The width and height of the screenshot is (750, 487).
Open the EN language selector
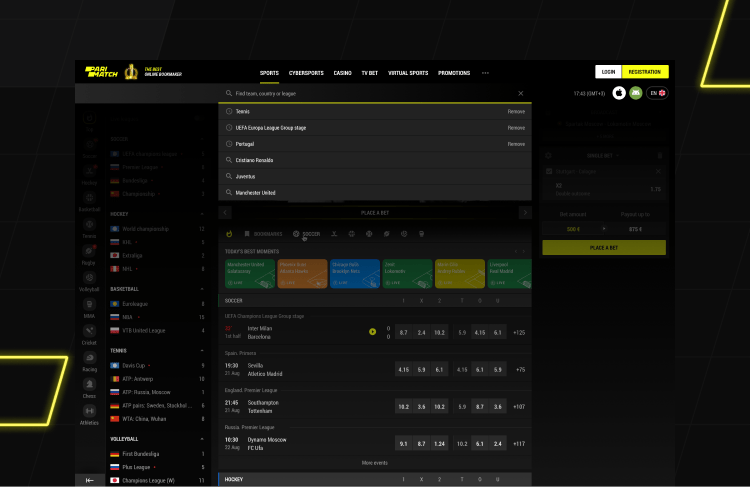(657, 93)
